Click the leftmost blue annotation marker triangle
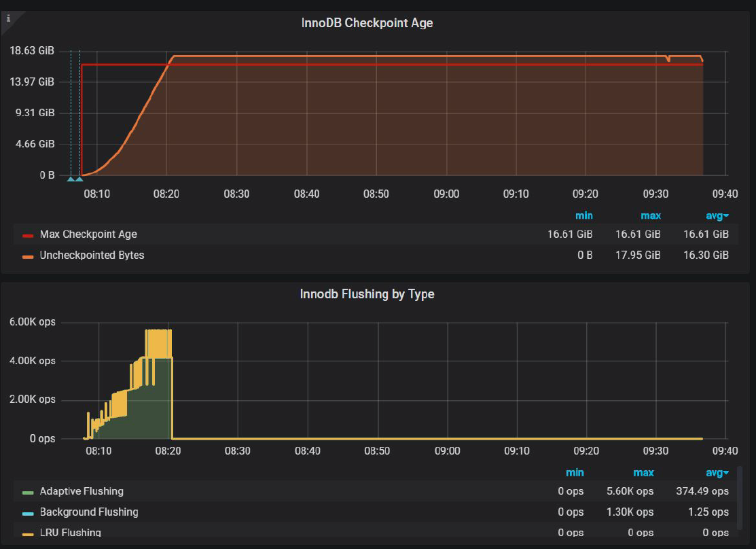Viewport: 756px width, 549px height. (x=70, y=179)
